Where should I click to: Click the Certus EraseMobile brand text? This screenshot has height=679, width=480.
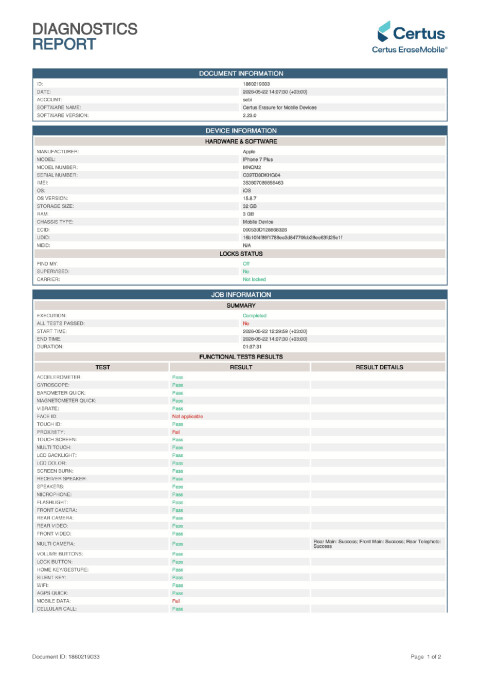pyautogui.click(x=409, y=49)
